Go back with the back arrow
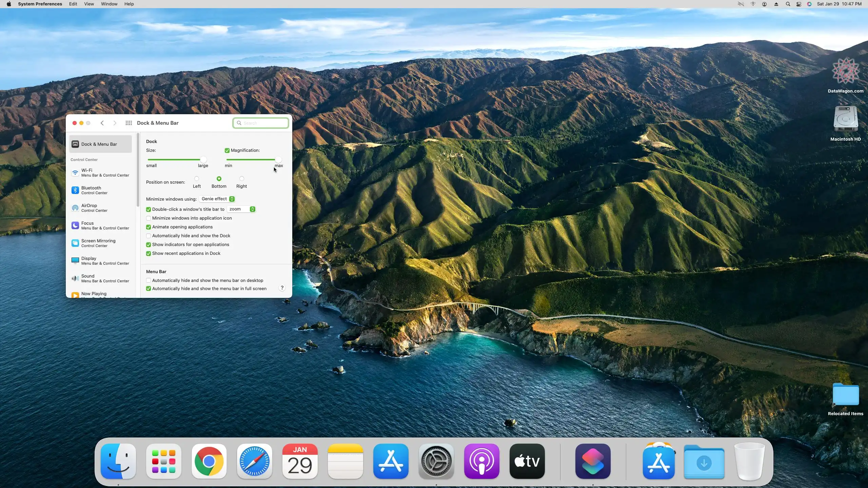The height and width of the screenshot is (488, 868). point(102,123)
